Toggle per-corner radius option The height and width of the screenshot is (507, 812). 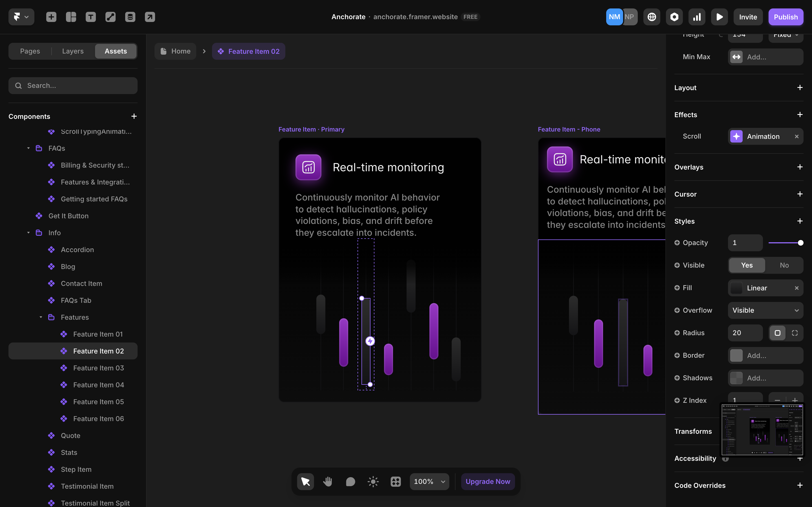pos(795,333)
